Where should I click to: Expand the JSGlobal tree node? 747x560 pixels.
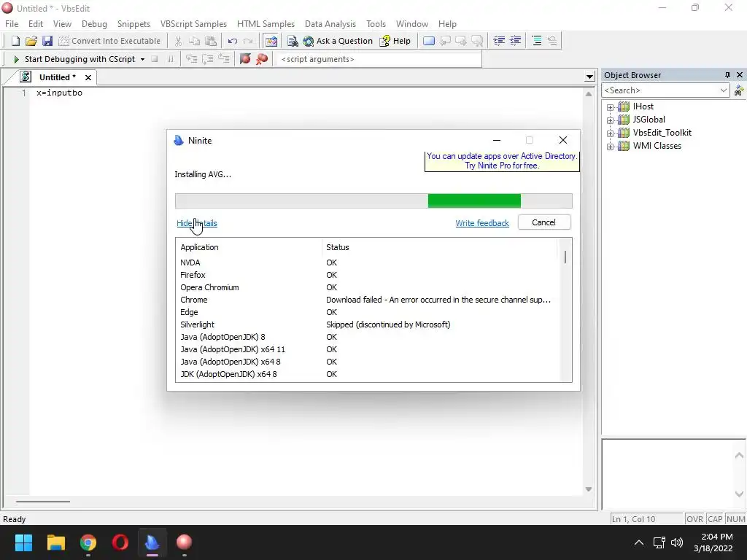coord(610,120)
